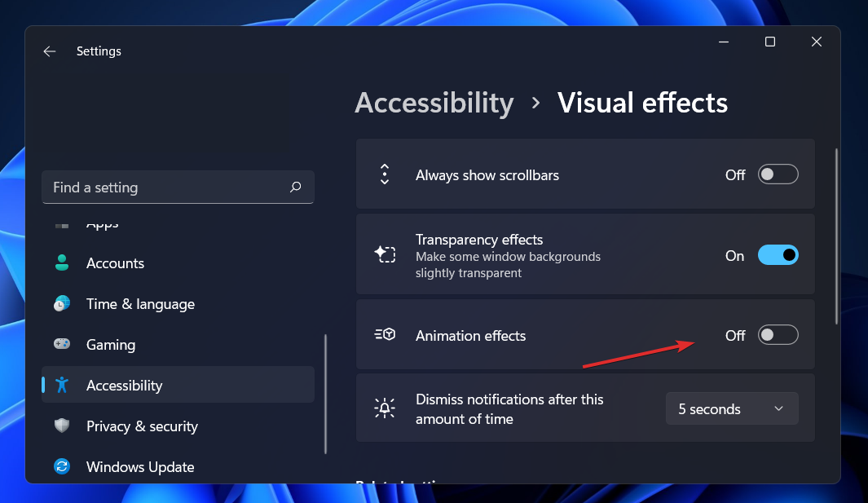The image size is (868, 503).
Task: Turn off Transparency effects switch
Action: point(778,255)
